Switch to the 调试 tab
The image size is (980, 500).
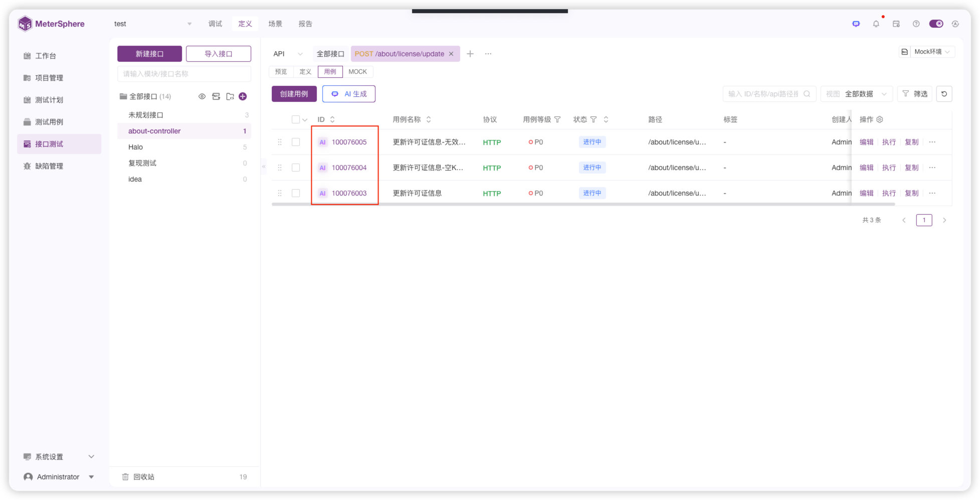click(x=215, y=24)
